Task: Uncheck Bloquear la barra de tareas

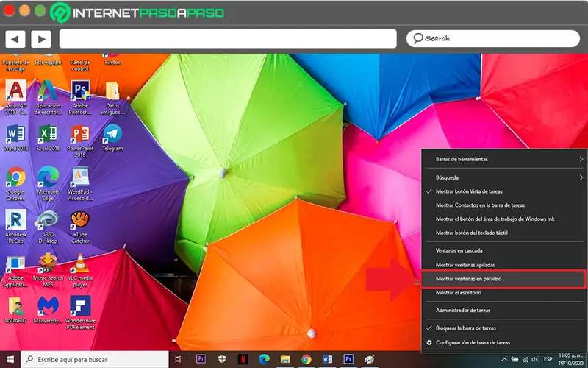Action: pos(503,328)
